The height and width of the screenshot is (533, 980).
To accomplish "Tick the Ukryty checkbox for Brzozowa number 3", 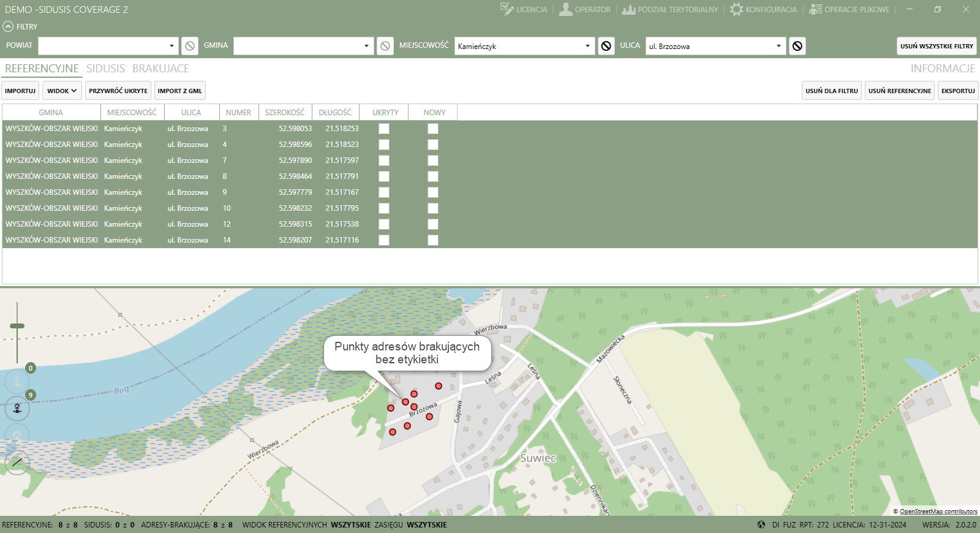I will point(384,129).
